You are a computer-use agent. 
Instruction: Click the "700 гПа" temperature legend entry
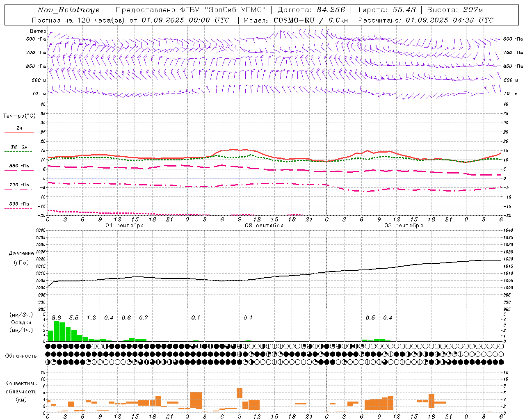(x=19, y=185)
